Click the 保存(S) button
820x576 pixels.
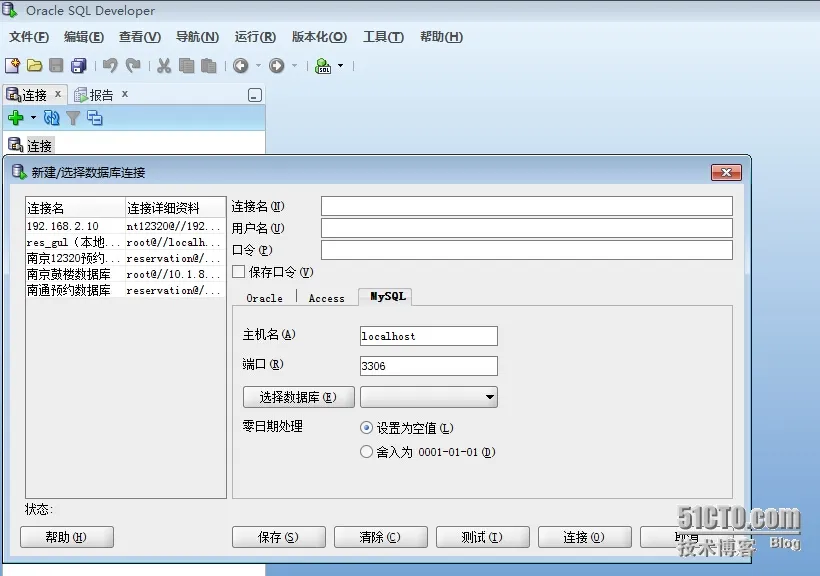click(x=278, y=537)
